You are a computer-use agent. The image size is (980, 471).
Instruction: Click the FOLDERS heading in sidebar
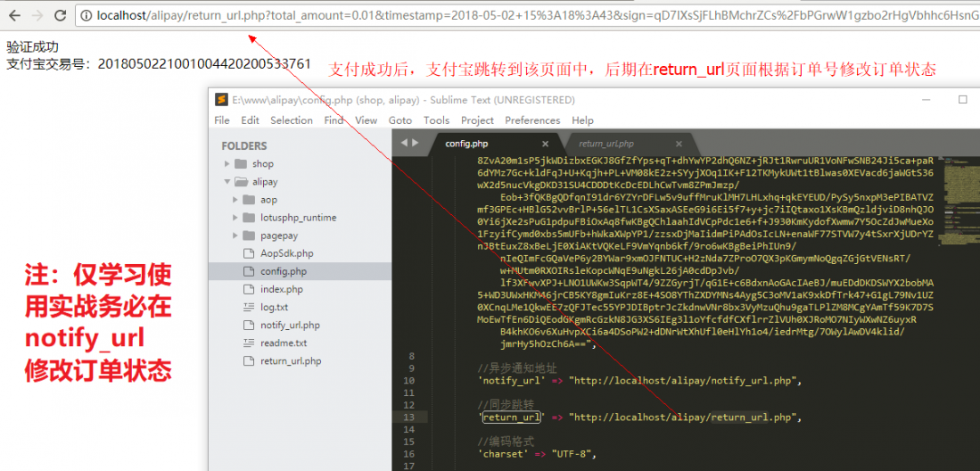click(243, 145)
